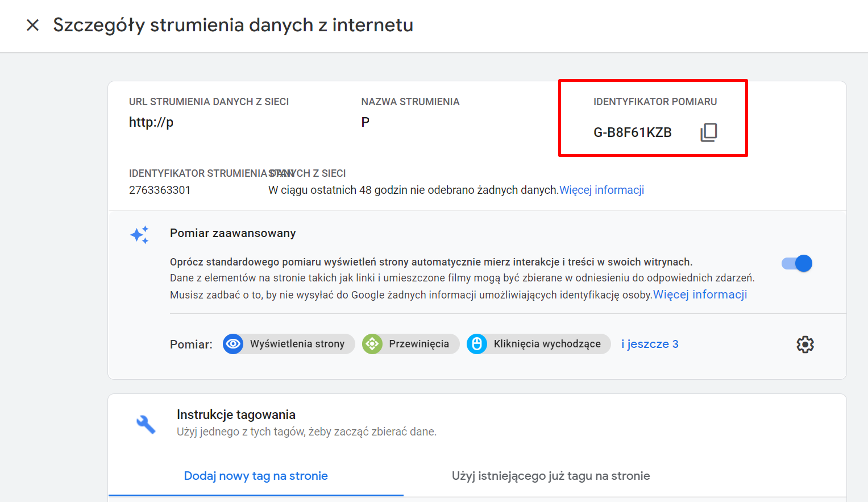
Task: Click the eye icon on Wyświetlenia strony
Action: (x=233, y=344)
